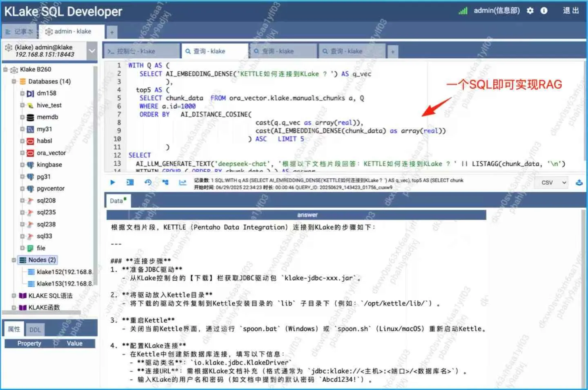This screenshot has width=588, height=390.
Task: Open settings via the gear icon
Action: [530, 11]
